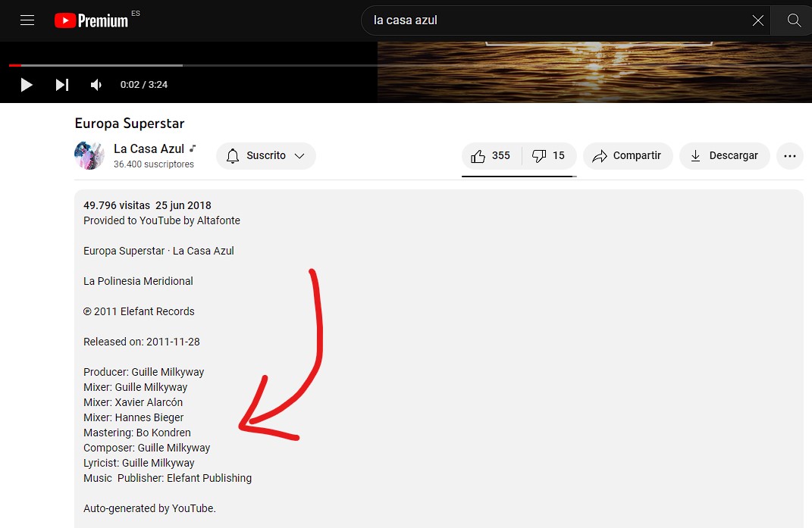The height and width of the screenshot is (528, 812).
Task: Click the '25 jun 2018' upload date
Action: point(183,205)
